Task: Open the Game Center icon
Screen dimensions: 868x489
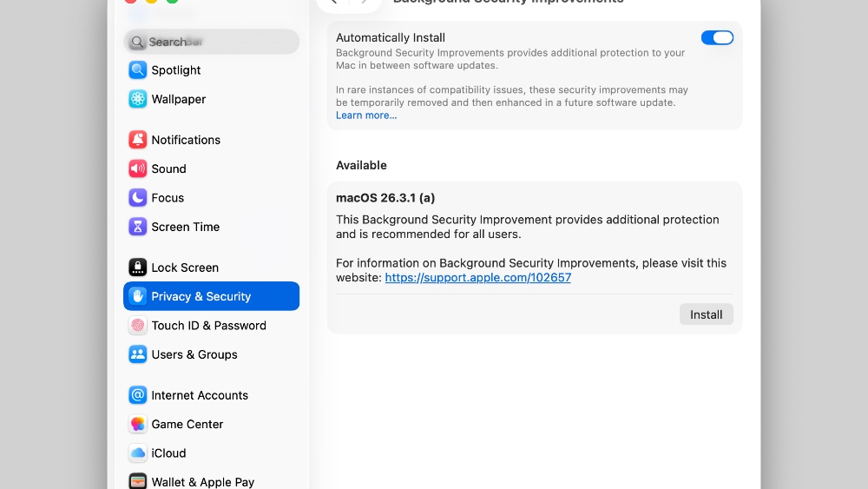Action: click(x=137, y=424)
